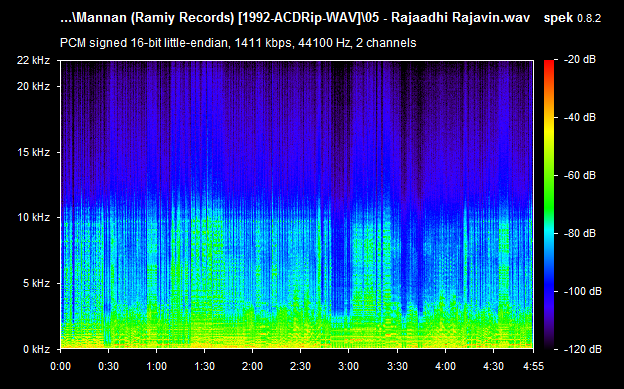Click the '10 kHz' frequency axis label
The height and width of the screenshot is (389, 624).
click(33, 217)
